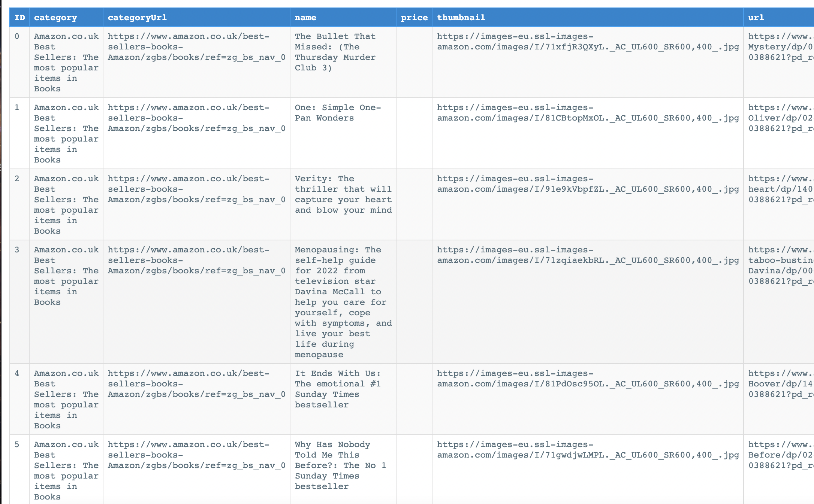Click the categoryUrl cell in row 4
Viewport: 814px width, 504px height.
click(196, 399)
